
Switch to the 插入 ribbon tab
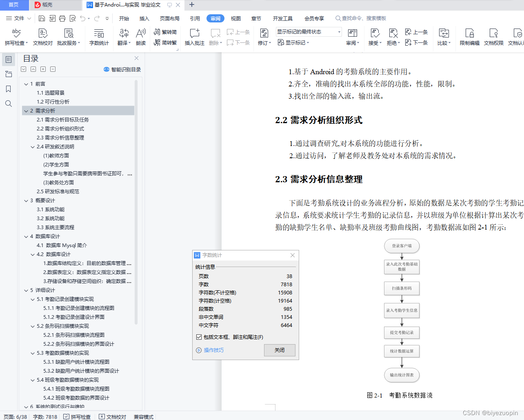click(x=144, y=18)
